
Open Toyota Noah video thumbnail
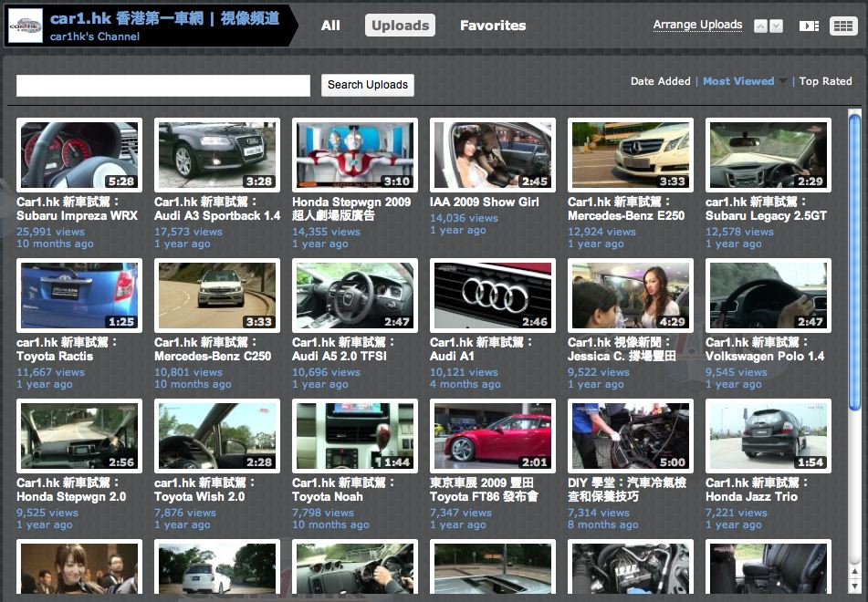pyautogui.click(x=355, y=436)
